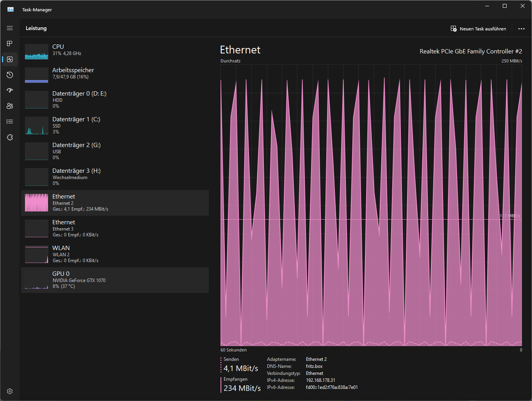
Task: Open the Startup apps gauge icon
Action: click(x=10, y=90)
